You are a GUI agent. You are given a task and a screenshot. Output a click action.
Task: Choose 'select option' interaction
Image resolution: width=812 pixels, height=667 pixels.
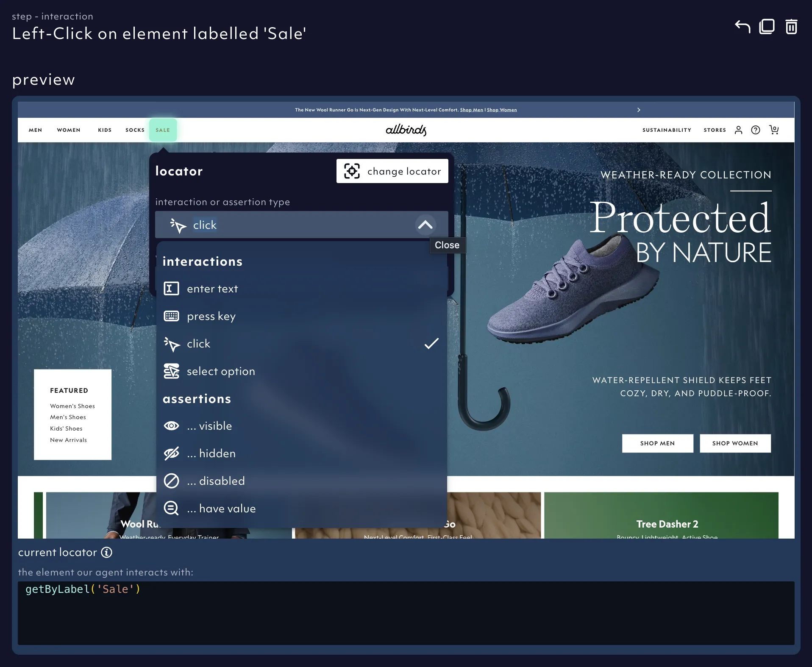(220, 371)
